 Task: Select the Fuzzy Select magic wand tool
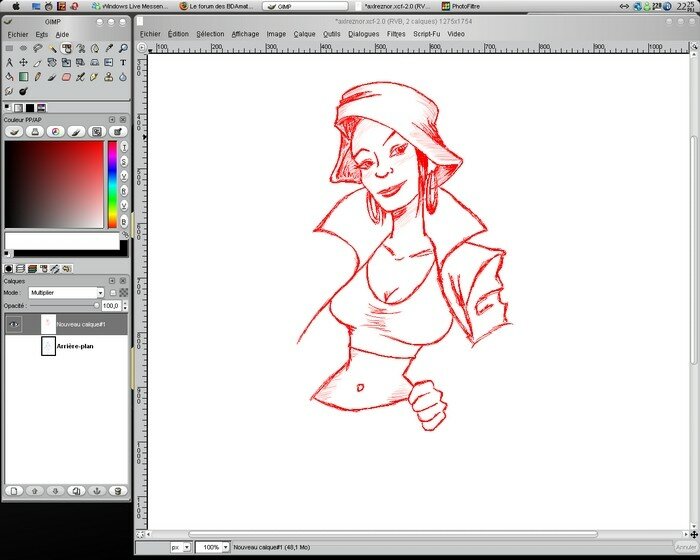[52, 48]
